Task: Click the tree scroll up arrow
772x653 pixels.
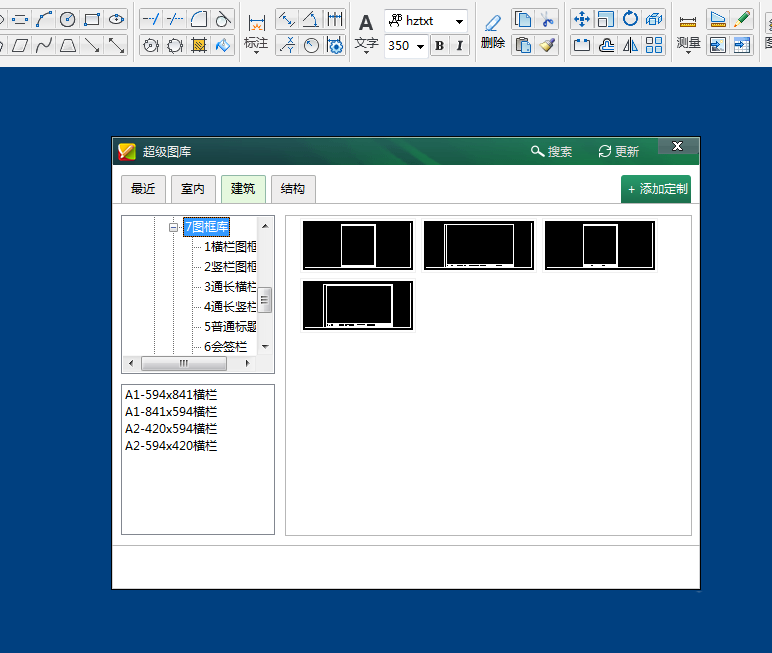Action: pyautogui.click(x=265, y=226)
